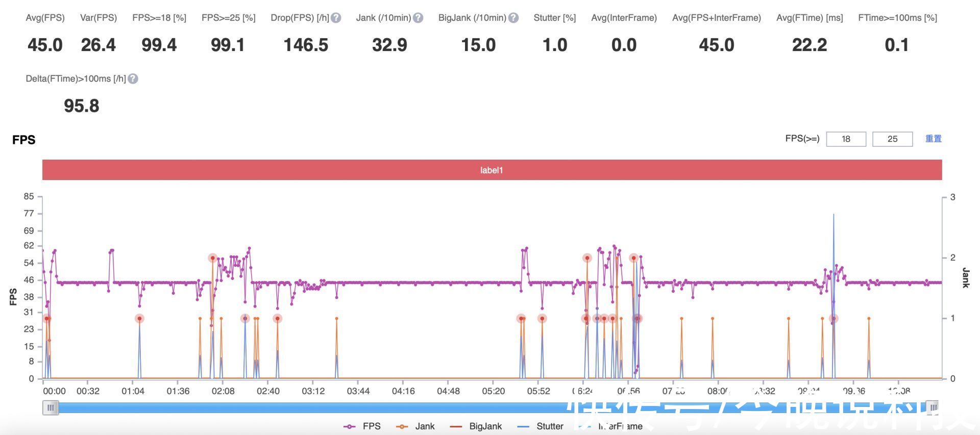Click the Jank value 32.9
Viewport: 980px width, 435px height.
(x=389, y=45)
